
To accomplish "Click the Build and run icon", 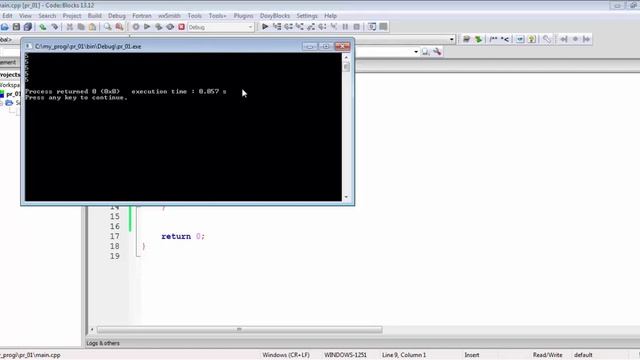I will tap(159, 27).
